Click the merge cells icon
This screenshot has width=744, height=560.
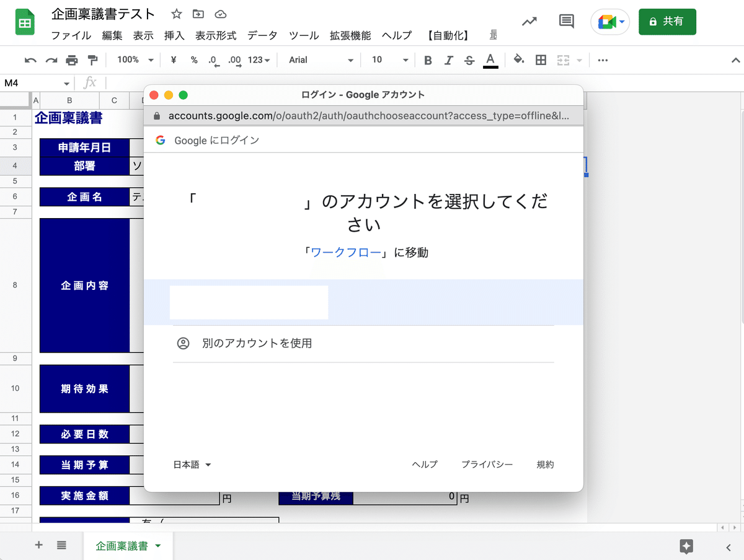coord(563,60)
